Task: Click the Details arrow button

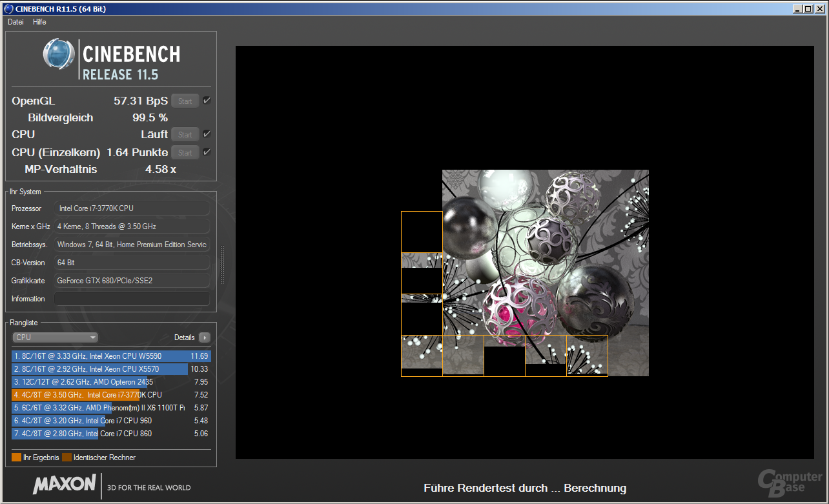Action: click(x=205, y=338)
